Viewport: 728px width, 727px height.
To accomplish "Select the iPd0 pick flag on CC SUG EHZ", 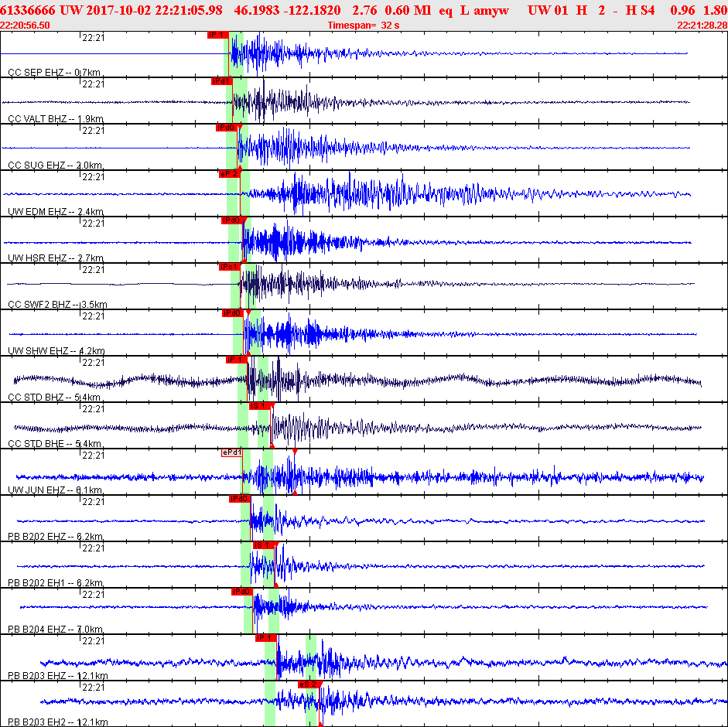I will 227,128.
